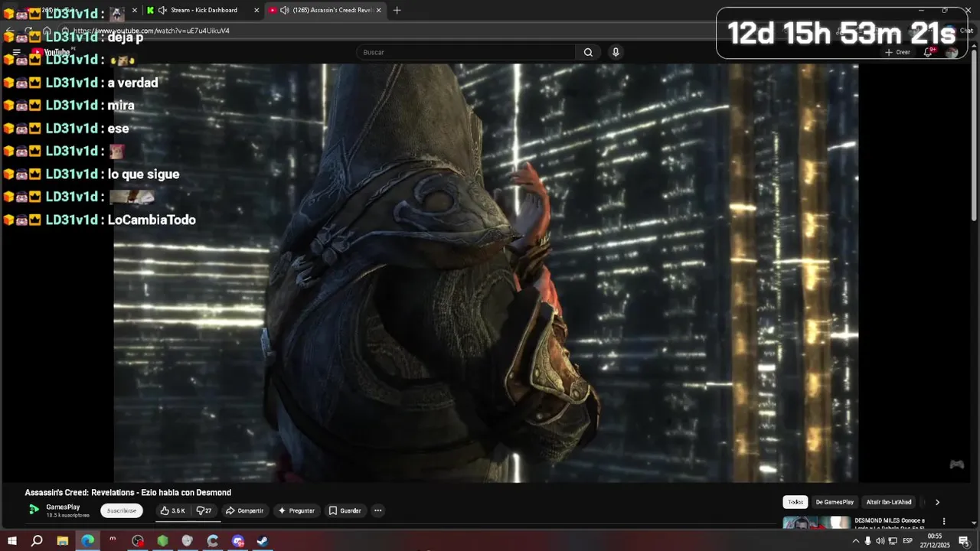Select the De GamesPlay filter chip
The height and width of the screenshot is (551, 980).
click(x=835, y=502)
